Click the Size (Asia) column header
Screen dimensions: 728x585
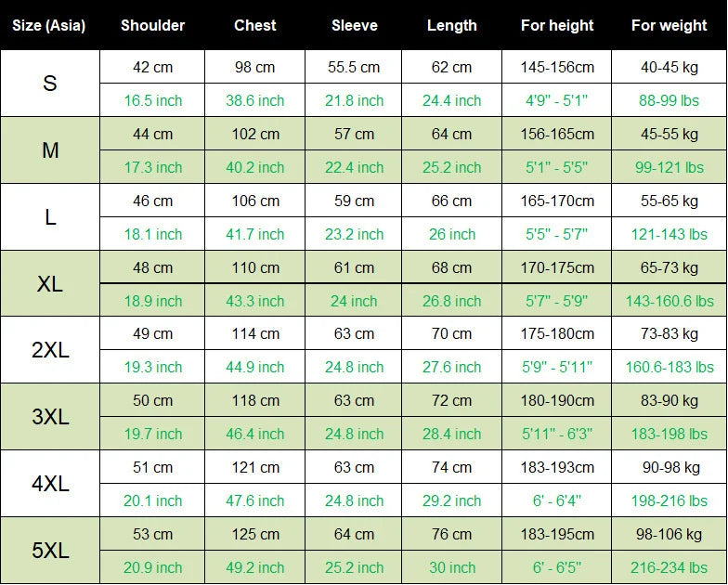48,25
